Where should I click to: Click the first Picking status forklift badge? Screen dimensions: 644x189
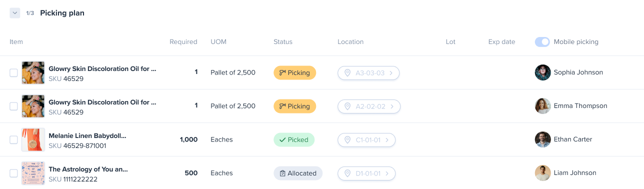(294, 72)
